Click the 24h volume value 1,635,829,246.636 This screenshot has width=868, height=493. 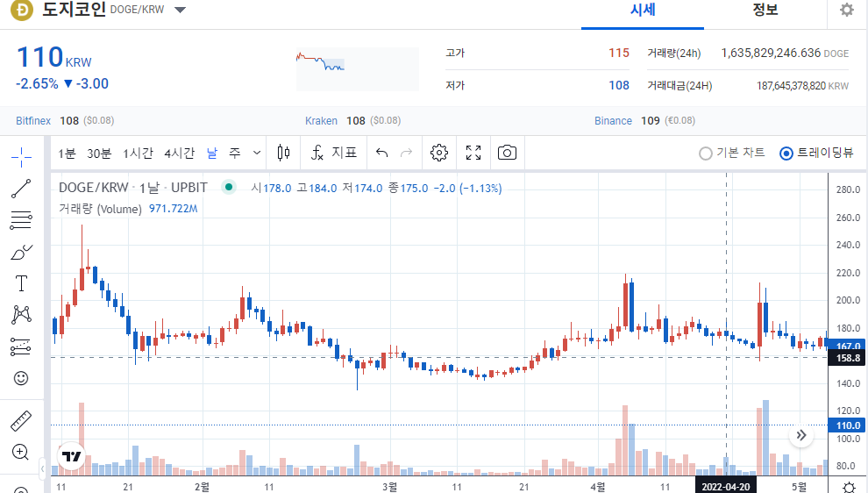771,53
